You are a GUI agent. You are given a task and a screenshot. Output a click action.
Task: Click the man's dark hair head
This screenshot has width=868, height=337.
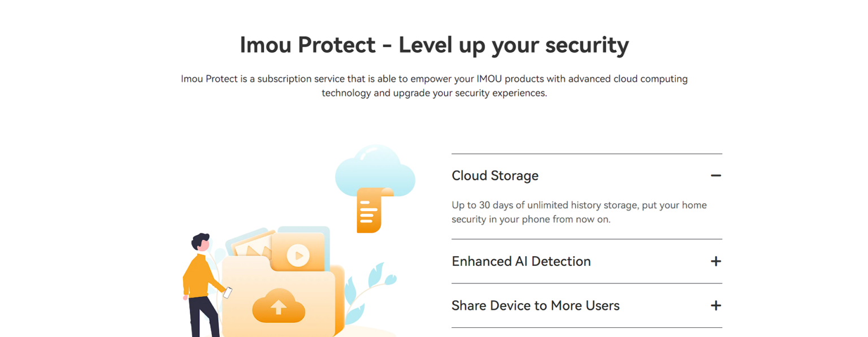[200, 242]
